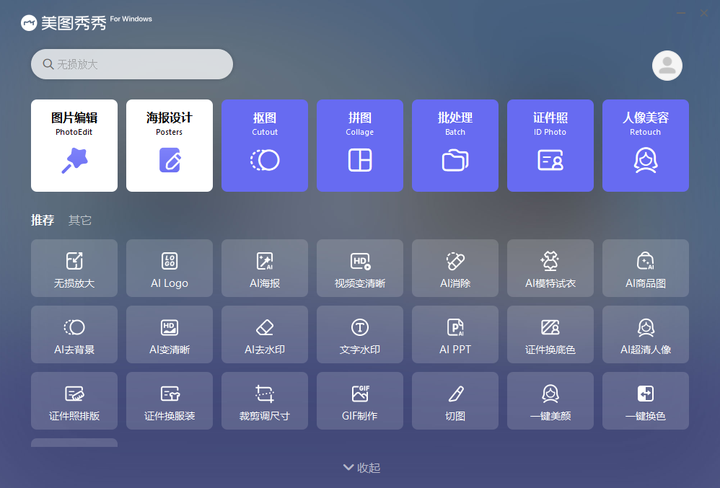720x488 pixels.
Task: Close the 美图秀秀 window
Action: (x=704, y=13)
